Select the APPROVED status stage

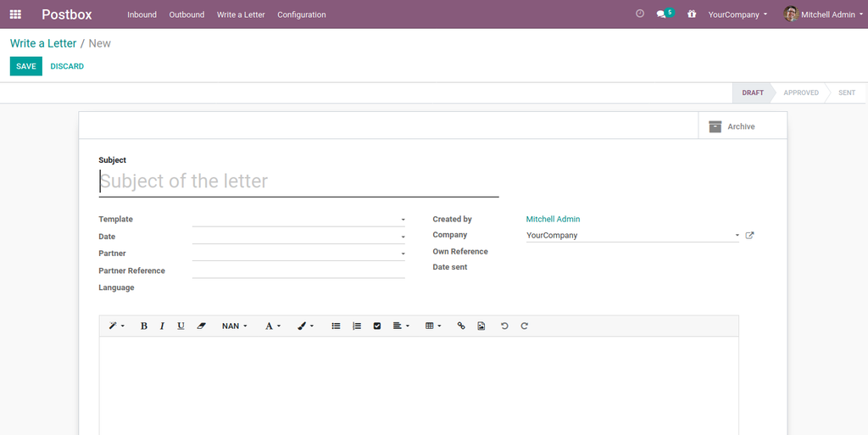click(x=800, y=92)
